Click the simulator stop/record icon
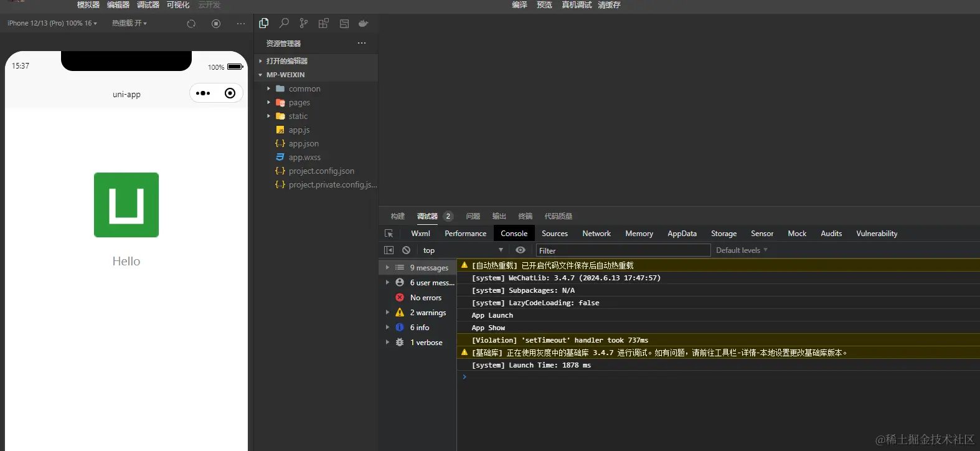The width and height of the screenshot is (980, 451). point(216,24)
